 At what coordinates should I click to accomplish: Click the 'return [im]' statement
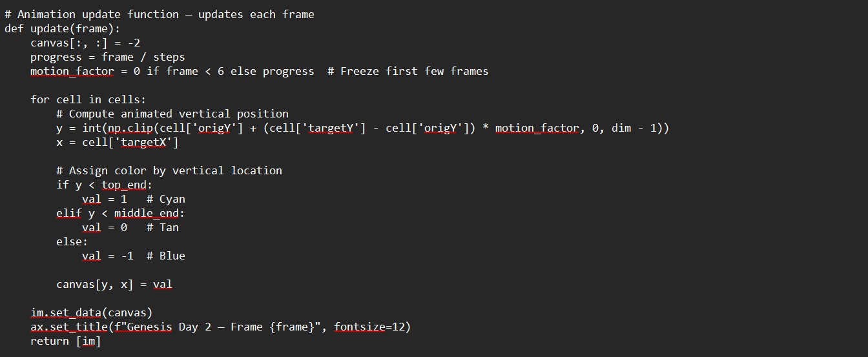point(65,341)
